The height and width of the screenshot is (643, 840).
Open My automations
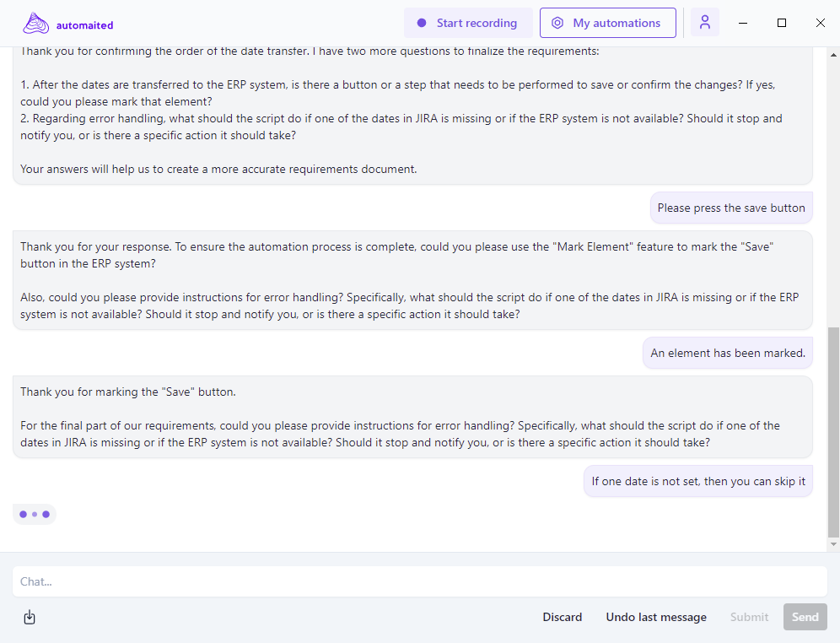[x=607, y=24]
